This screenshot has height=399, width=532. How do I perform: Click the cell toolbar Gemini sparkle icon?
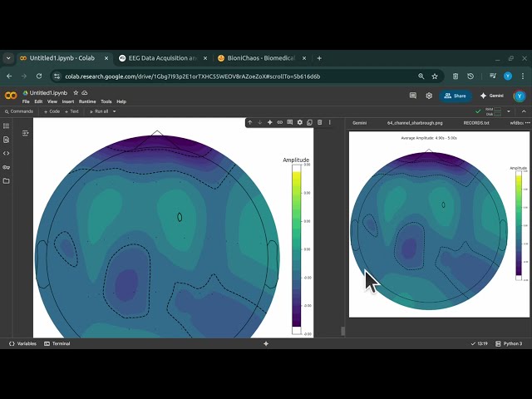tap(269, 122)
